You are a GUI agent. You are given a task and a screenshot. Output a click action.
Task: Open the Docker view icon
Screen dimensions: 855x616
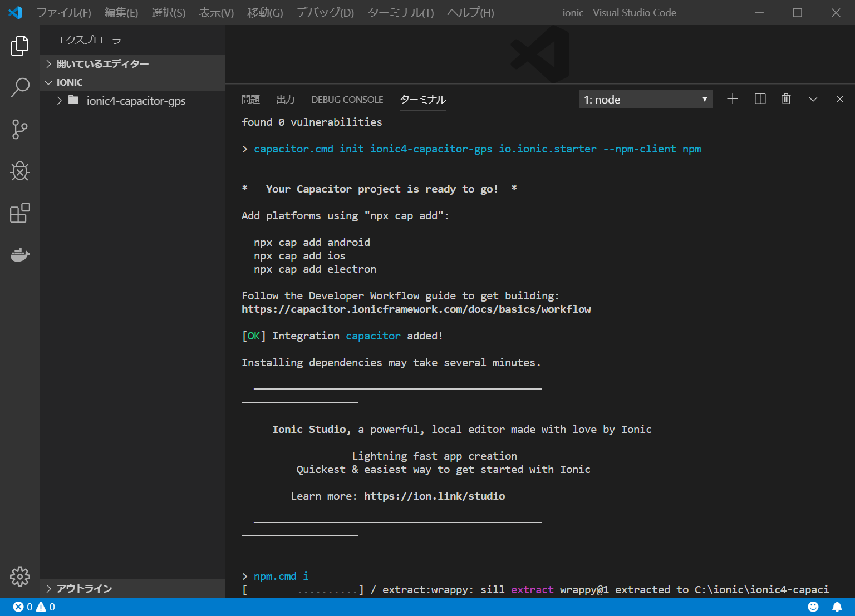(x=20, y=255)
